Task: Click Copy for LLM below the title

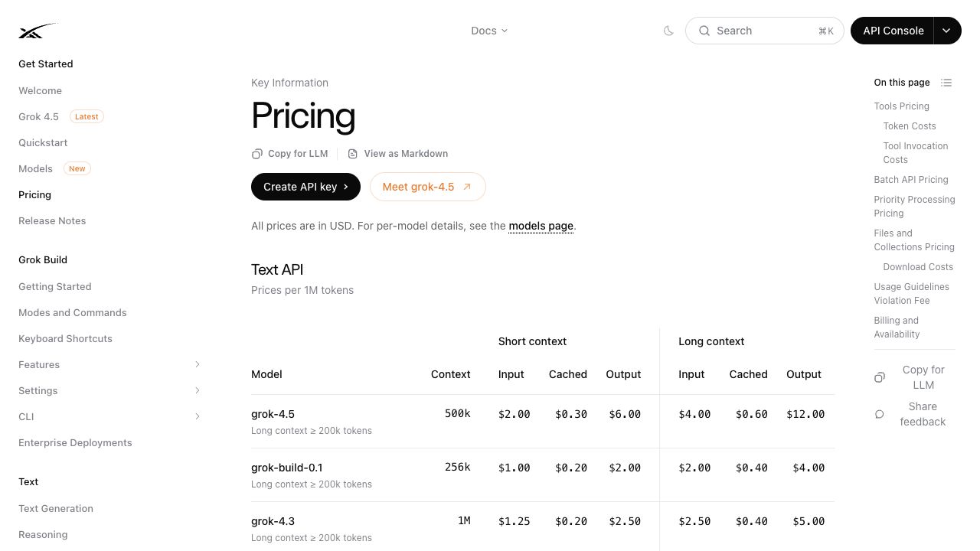Action: tap(290, 154)
